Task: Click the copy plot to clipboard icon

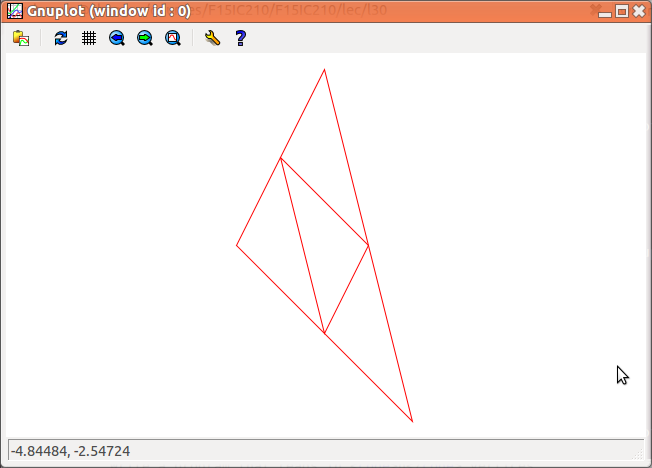Action: click(21, 38)
